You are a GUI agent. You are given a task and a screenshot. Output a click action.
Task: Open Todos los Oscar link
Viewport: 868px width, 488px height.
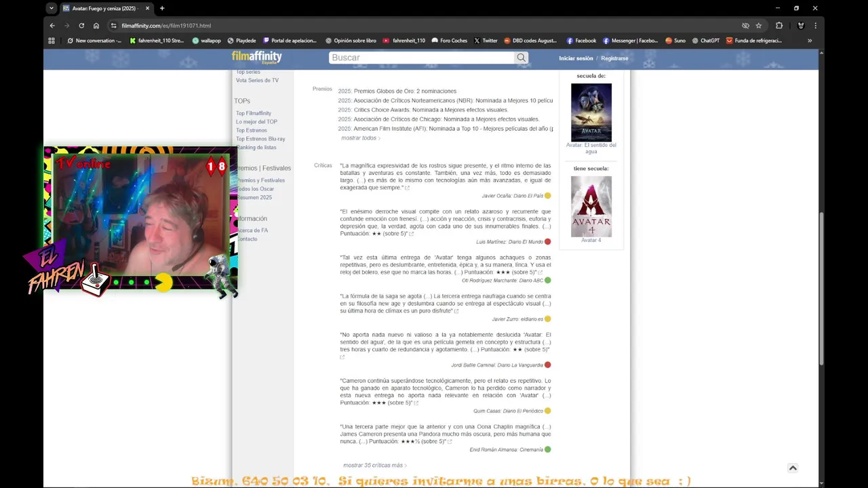[256, 189]
